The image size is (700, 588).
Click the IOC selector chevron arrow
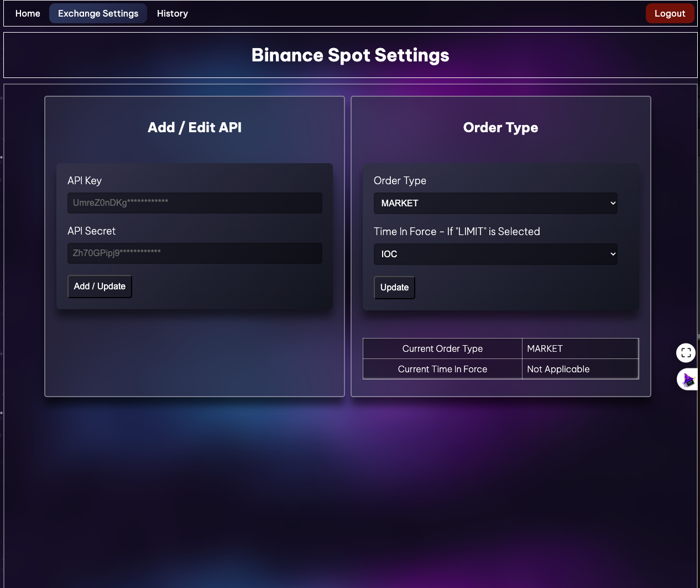click(x=613, y=254)
